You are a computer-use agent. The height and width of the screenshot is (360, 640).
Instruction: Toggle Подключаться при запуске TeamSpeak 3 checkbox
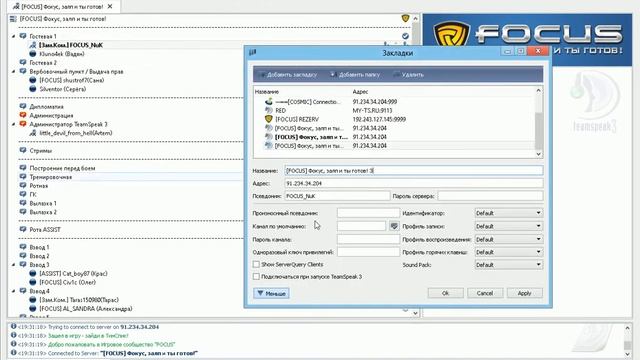pyautogui.click(x=256, y=277)
